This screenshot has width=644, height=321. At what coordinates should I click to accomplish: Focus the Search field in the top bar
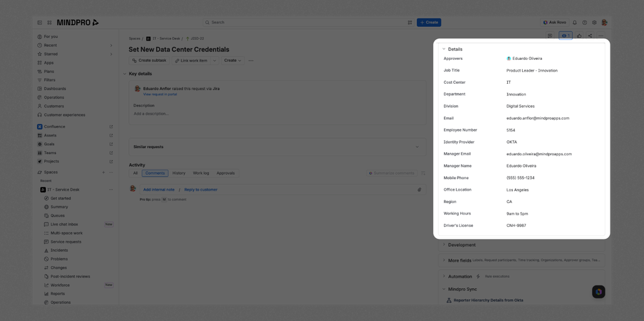[308, 23]
